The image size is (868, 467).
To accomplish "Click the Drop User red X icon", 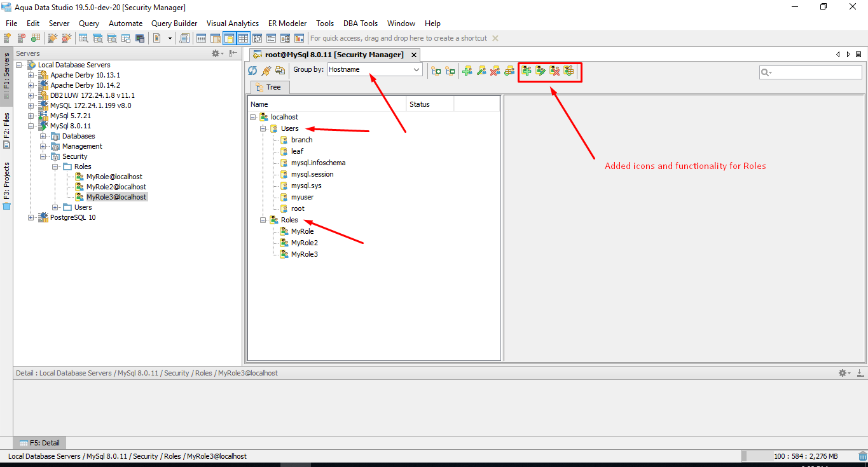I will pos(495,71).
